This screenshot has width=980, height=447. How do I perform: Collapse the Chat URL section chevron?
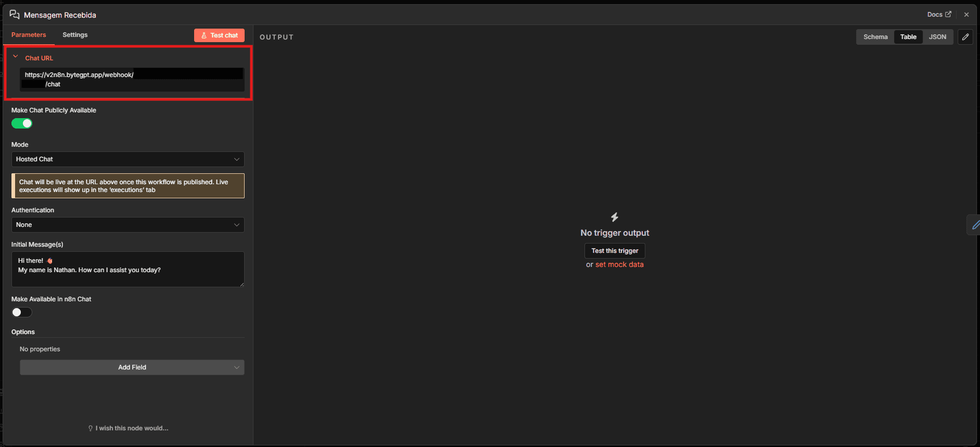click(16, 57)
